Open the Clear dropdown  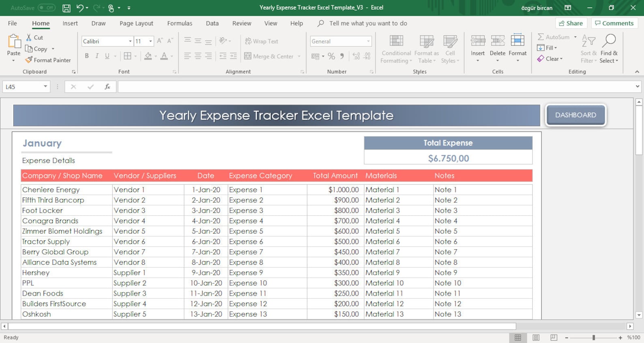[550, 59]
